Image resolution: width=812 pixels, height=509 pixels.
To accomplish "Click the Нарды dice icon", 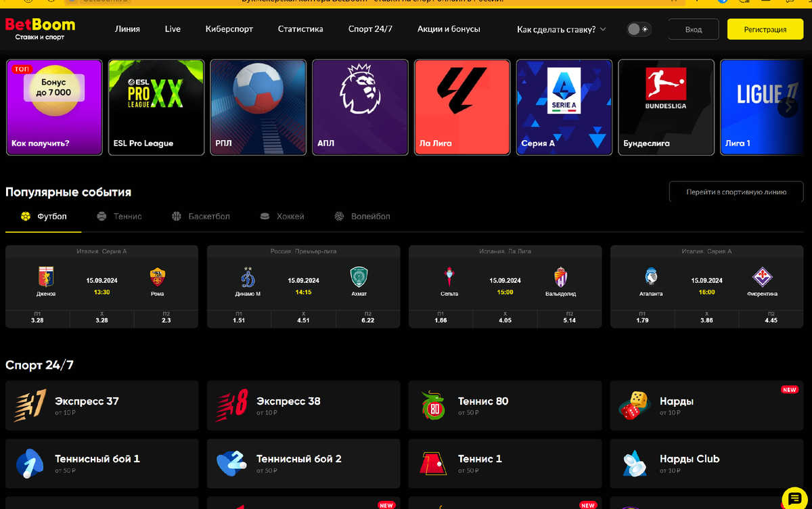I will pos(635,405).
